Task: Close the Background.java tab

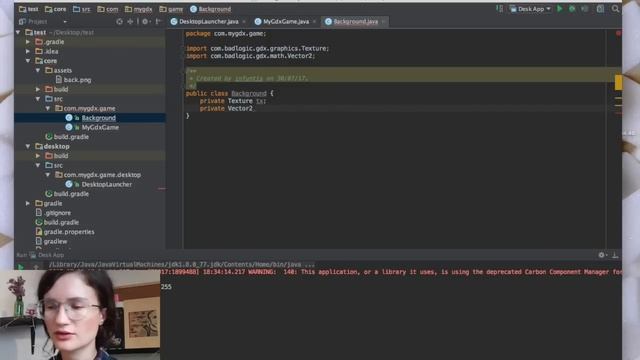Action: point(383,21)
